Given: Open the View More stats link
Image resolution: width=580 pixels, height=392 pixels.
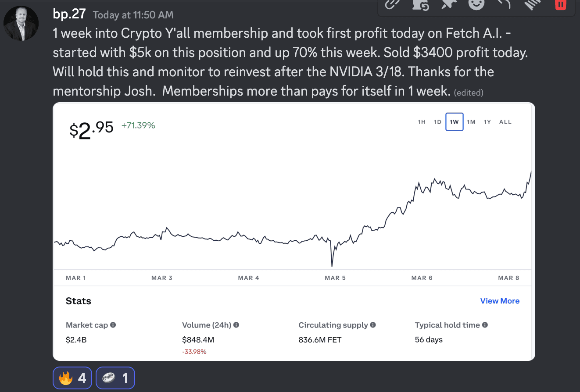Looking at the screenshot, I should pyautogui.click(x=500, y=301).
